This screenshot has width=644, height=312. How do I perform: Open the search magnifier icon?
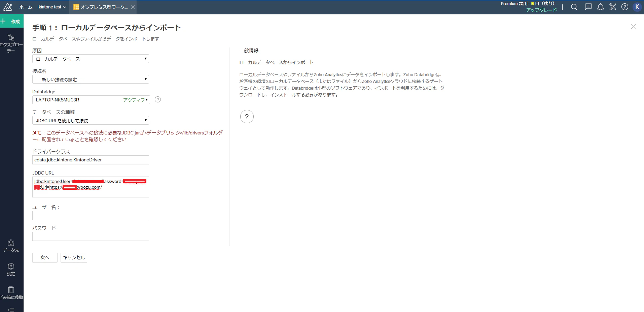pos(574,7)
